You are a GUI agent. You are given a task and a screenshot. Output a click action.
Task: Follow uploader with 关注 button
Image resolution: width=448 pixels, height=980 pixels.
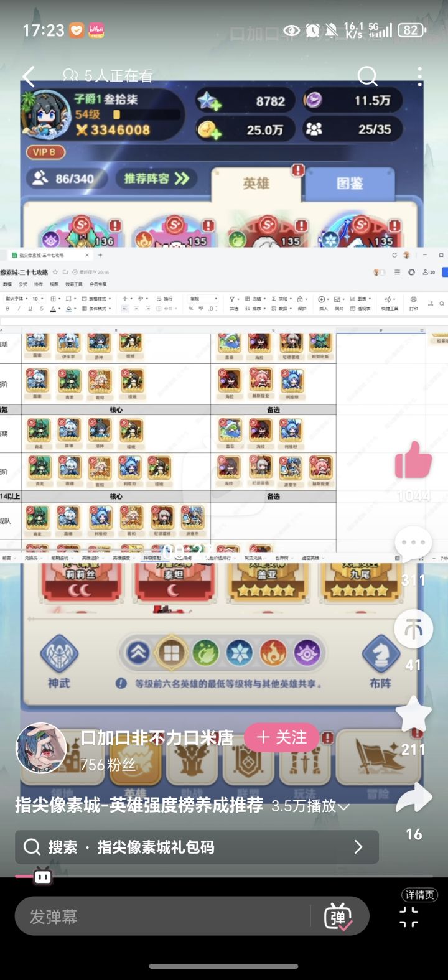click(281, 737)
